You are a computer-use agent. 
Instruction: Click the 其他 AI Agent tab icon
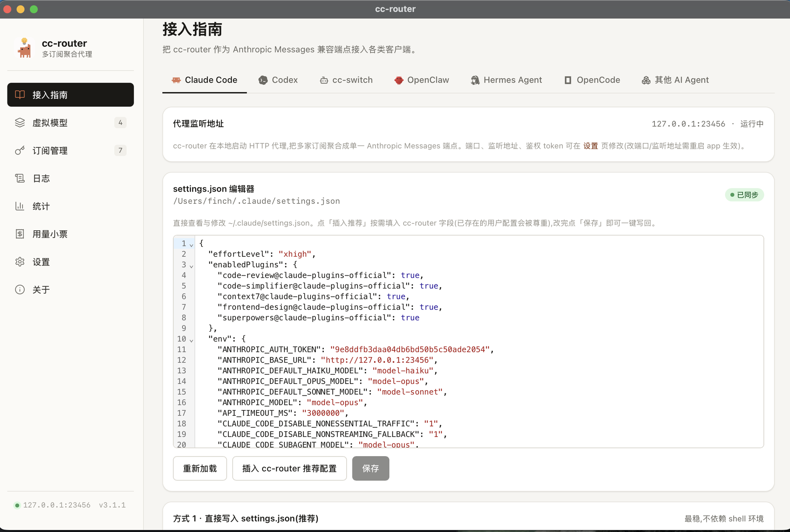click(x=646, y=80)
